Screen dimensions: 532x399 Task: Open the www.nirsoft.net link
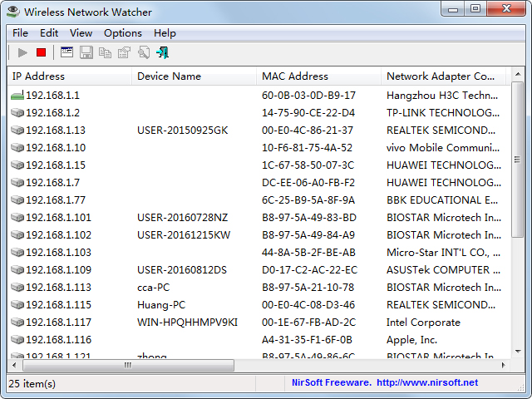point(427,382)
